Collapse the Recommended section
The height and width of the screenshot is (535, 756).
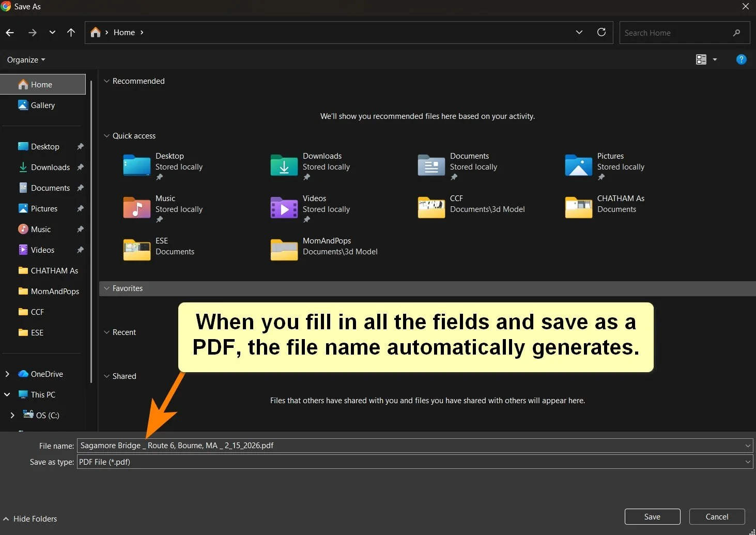[x=107, y=81]
